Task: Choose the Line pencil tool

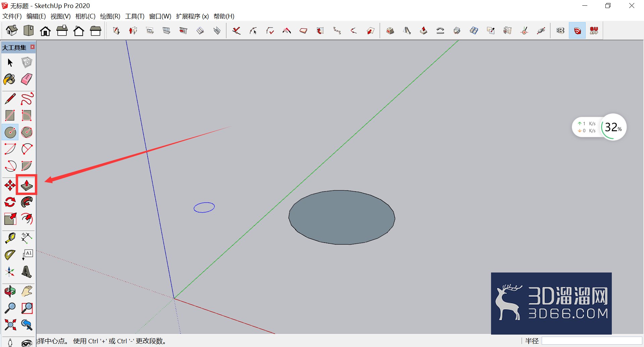Action: pyautogui.click(x=10, y=99)
